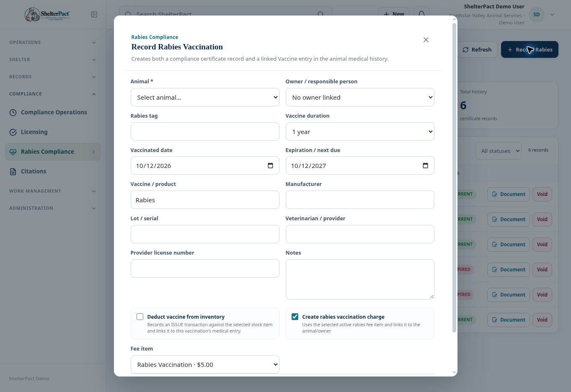Enable Deduct vaccine from inventory checkbox
Screen dimensions: 571x392
[x=140, y=317]
